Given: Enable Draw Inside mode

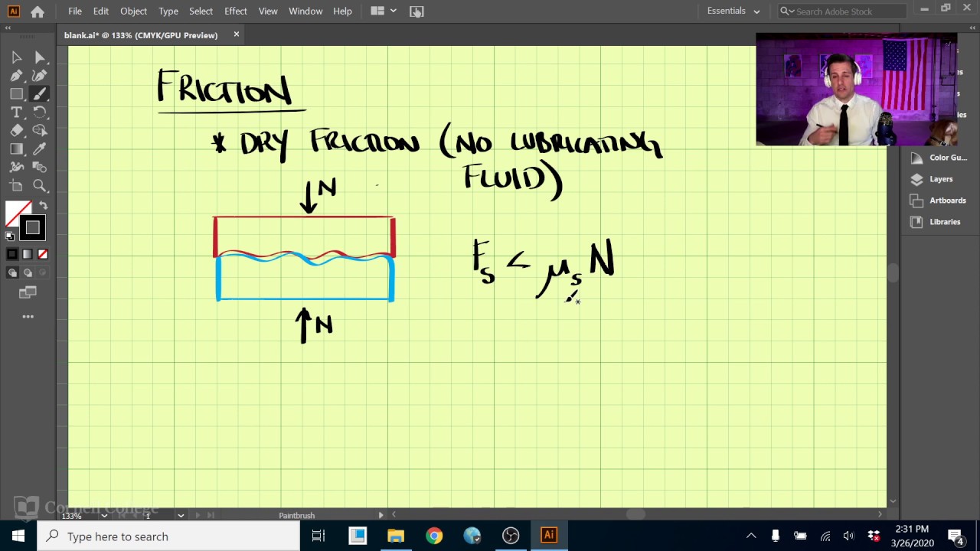Looking at the screenshot, I should point(43,272).
